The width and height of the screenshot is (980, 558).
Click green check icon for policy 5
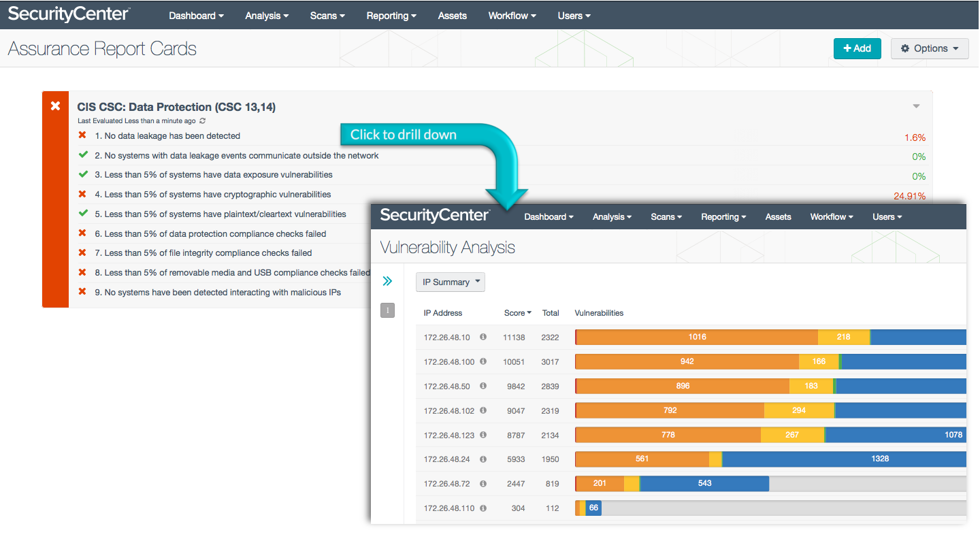coord(83,213)
